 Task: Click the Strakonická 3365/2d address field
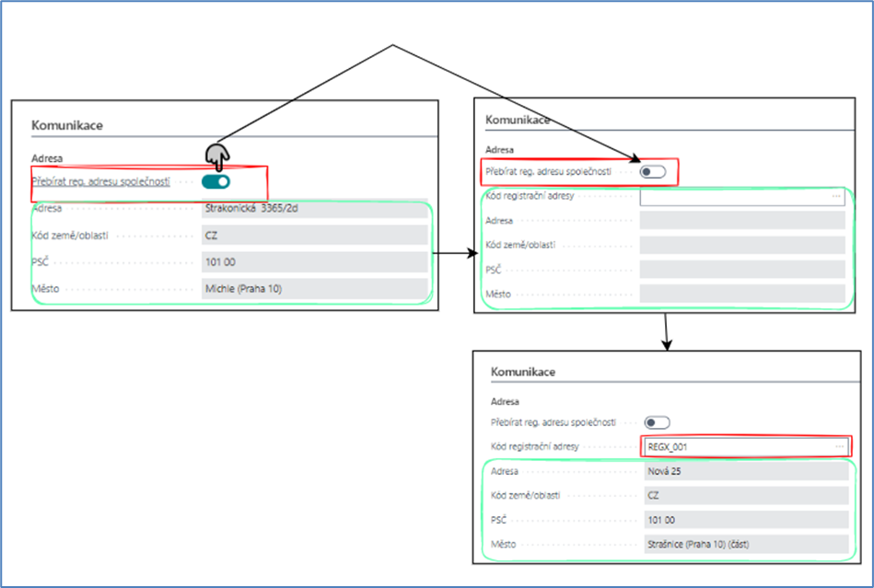(x=314, y=209)
